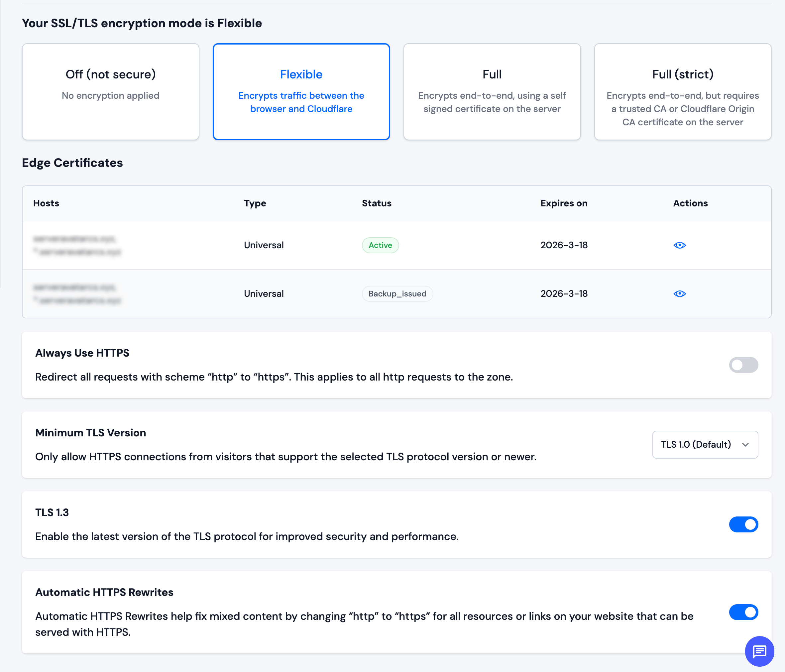Click the Edge Certificates heading
The image size is (785, 672).
click(72, 163)
